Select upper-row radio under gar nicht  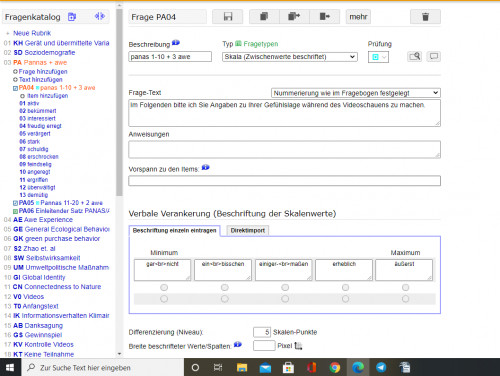pos(164,287)
